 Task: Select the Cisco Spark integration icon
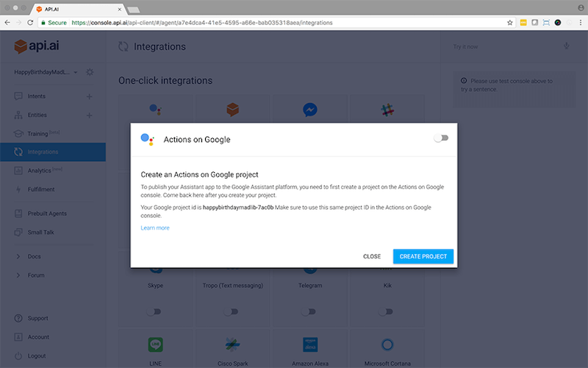coord(232,344)
